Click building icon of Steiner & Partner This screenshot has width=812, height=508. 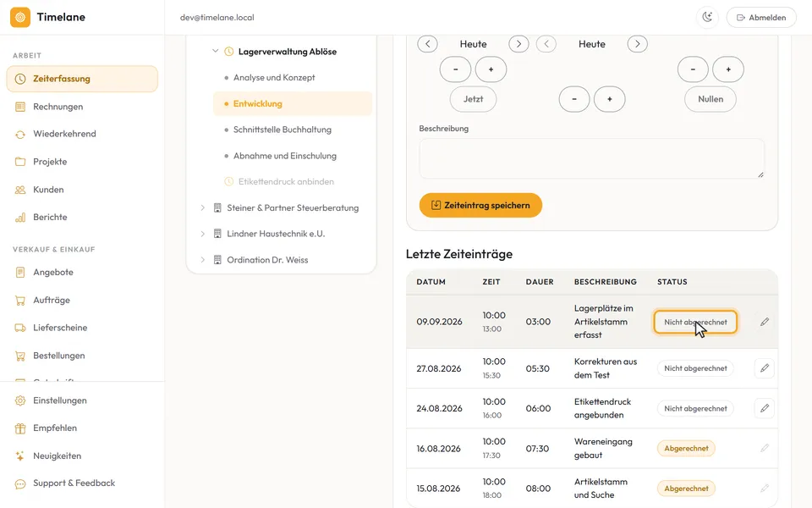(x=217, y=208)
